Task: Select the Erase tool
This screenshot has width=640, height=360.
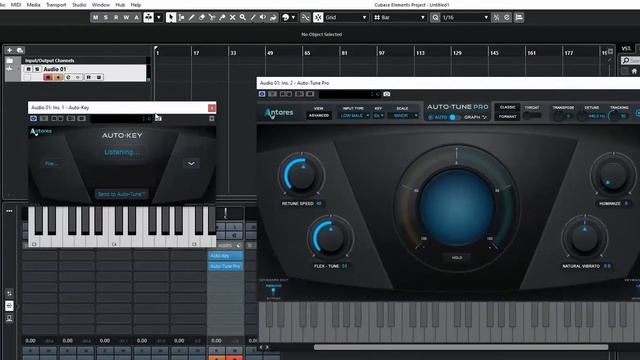Action: [x=202, y=18]
